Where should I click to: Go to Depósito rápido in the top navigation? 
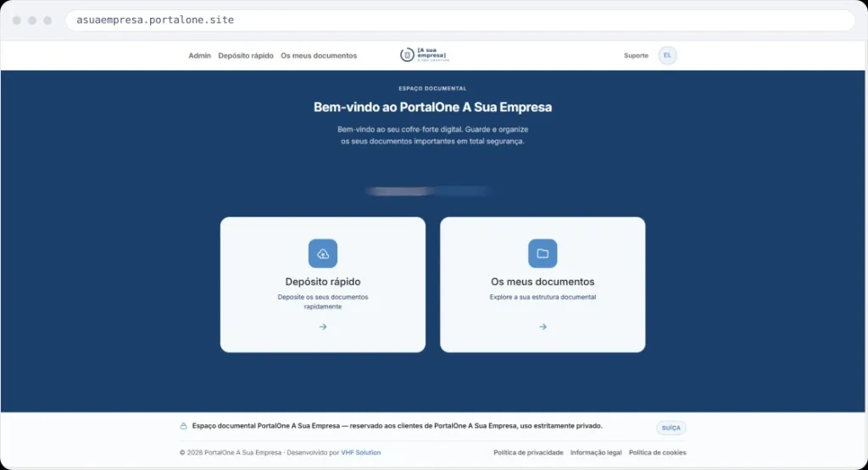point(246,55)
